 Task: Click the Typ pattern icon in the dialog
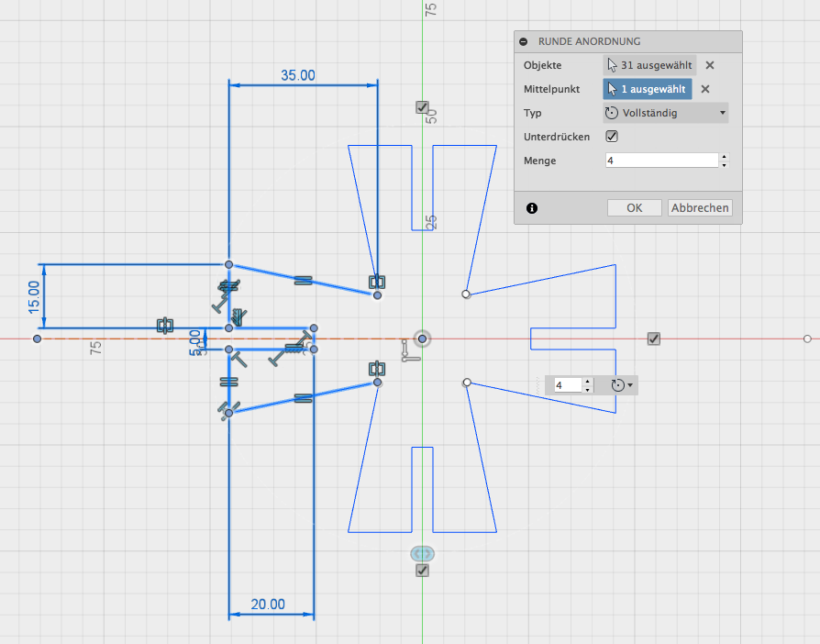point(612,113)
